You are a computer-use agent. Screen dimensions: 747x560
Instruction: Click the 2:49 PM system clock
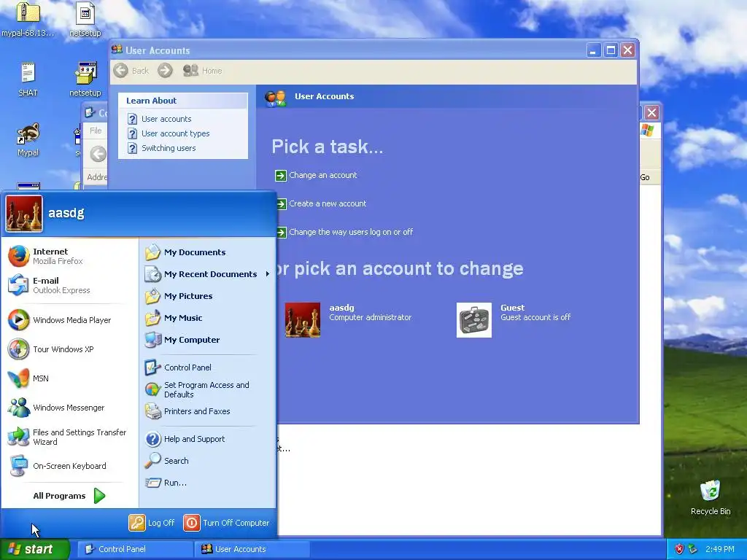point(720,549)
